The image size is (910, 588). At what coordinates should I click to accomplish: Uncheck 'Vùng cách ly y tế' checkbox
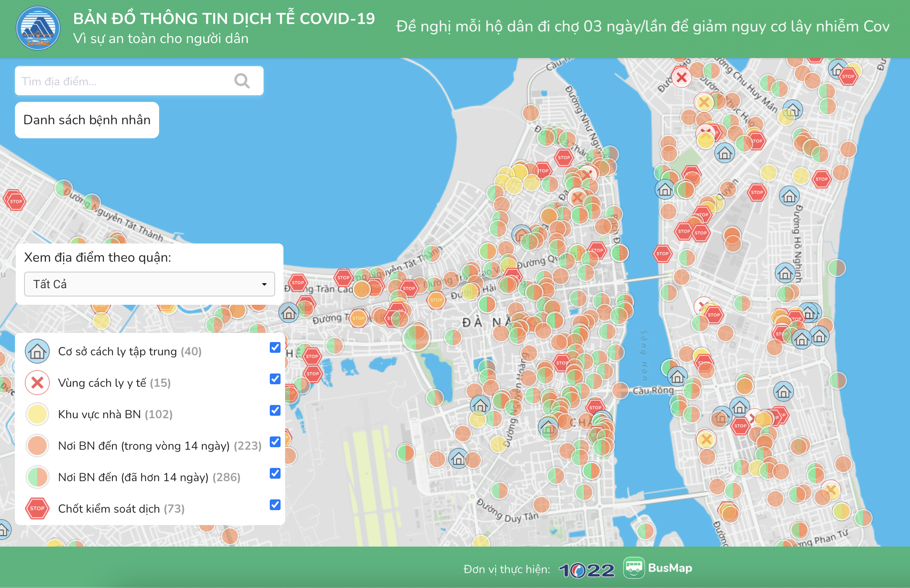click(x=275, y=379)
